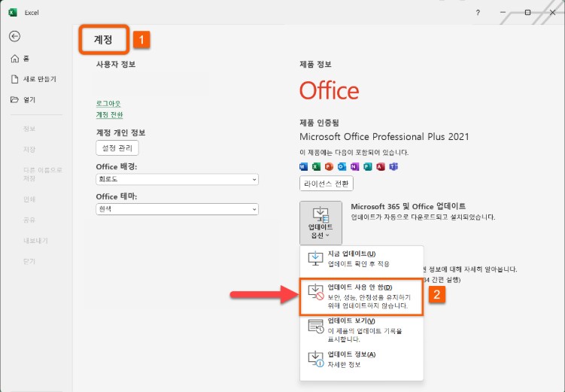Image resolution: width=565 pixels, height=392 pixels.
Task: Click the home icon in sidebar
Action: [15, 59]
